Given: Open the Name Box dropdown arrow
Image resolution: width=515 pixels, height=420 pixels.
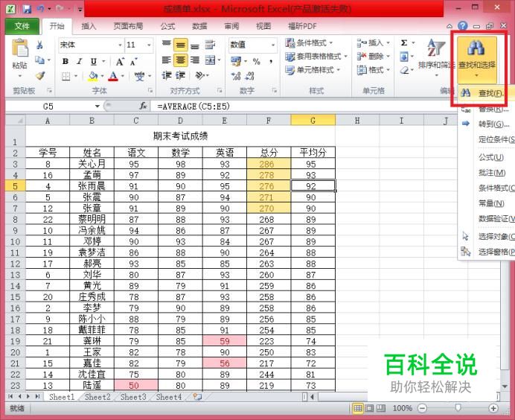Looking at the screenshot, I should pyautogui.click(x=97, y=106).
